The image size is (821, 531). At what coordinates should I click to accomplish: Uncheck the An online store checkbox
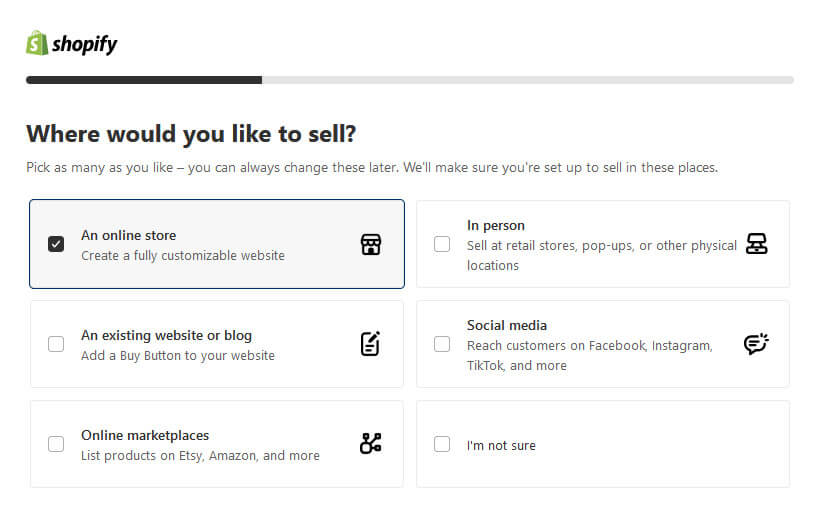click(56, 244)
